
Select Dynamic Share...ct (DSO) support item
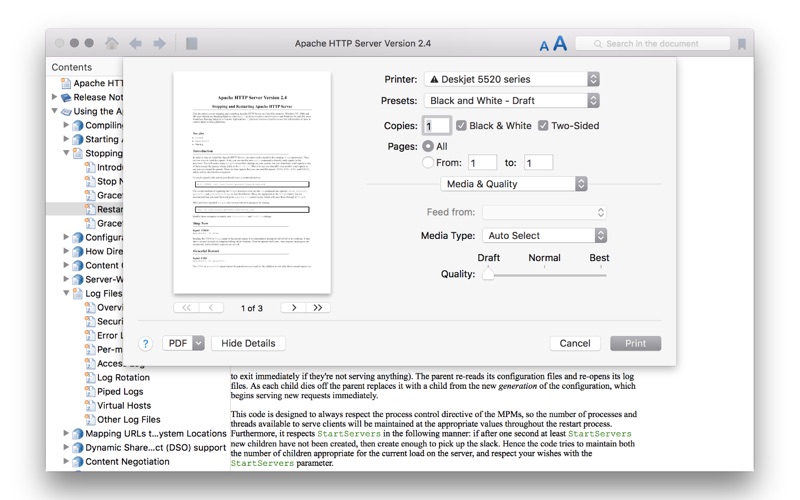click(x=155, y=447)
